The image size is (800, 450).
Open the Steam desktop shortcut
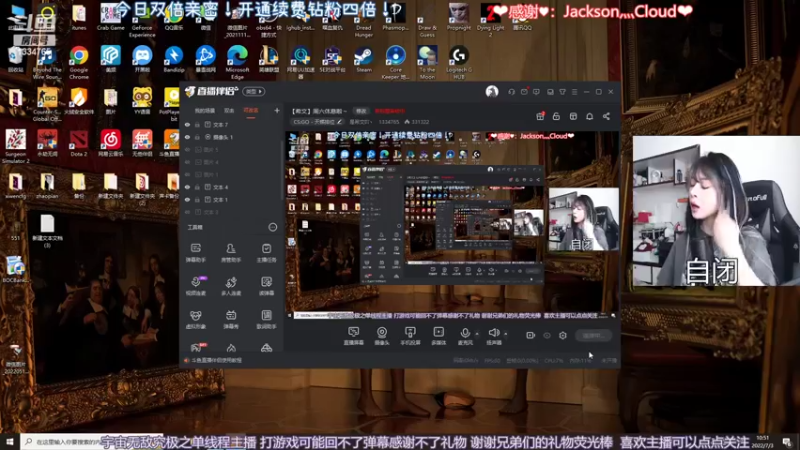(x=364, y=59)
